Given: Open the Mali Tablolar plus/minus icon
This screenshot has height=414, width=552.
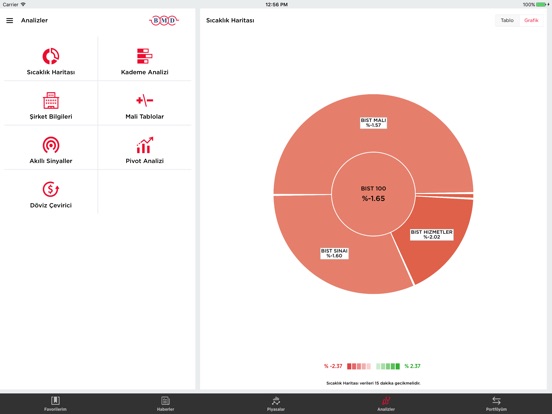Looking at the screenshot, I should point(144,101).
